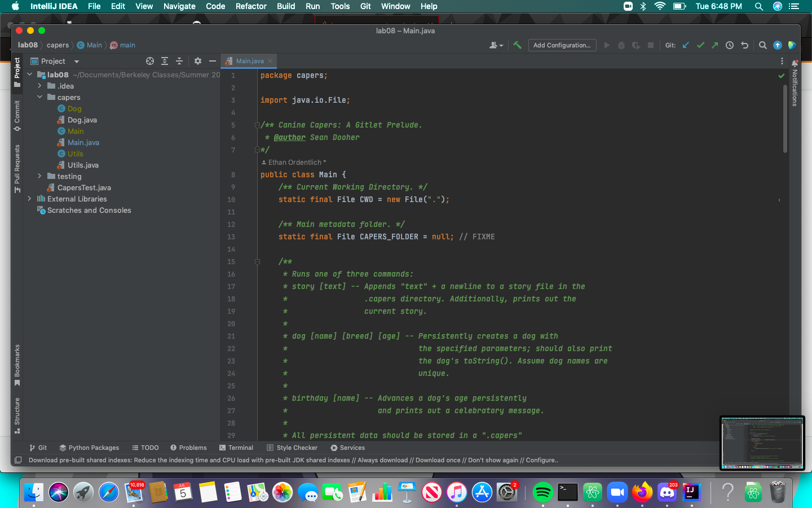Image resolution: width=812 pixels, height=508 pixels.
Task: Open the Refactor menu
Action: pos(251,6)
